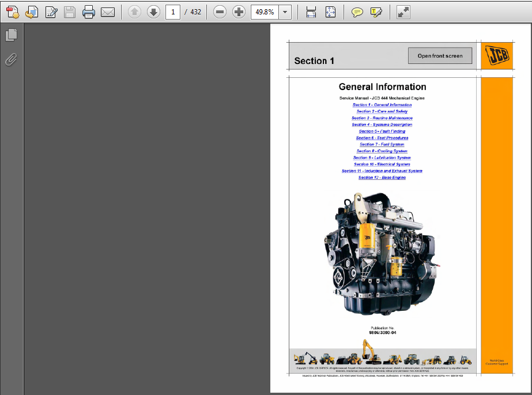Click the General Information heading
Screen dimensions: 532x395
[x=382, y=87]
